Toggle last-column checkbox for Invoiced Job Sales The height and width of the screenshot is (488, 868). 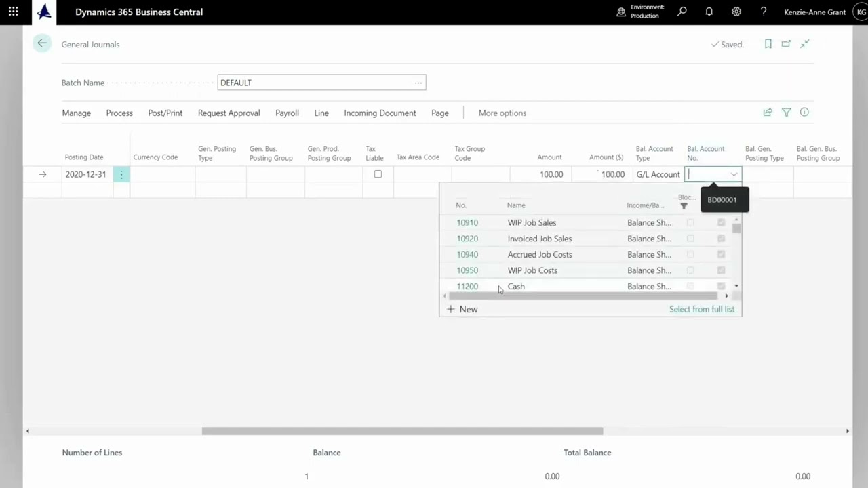click(721, 239)
